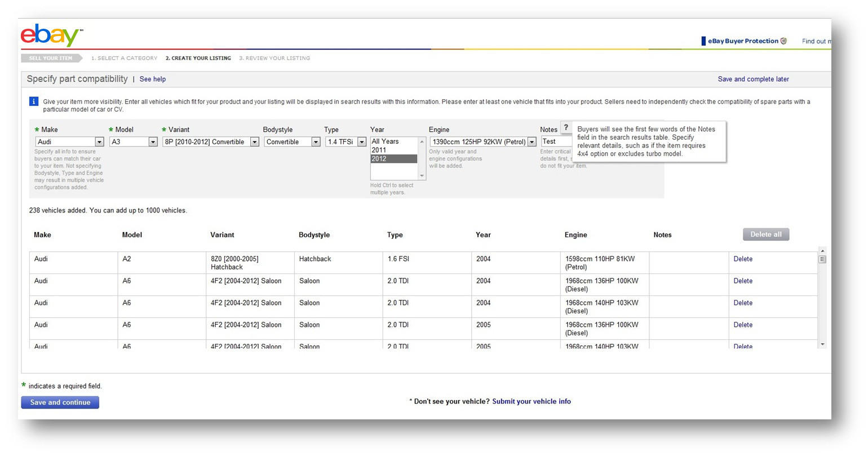Click 238 vehicles added text

pos(108,211)
